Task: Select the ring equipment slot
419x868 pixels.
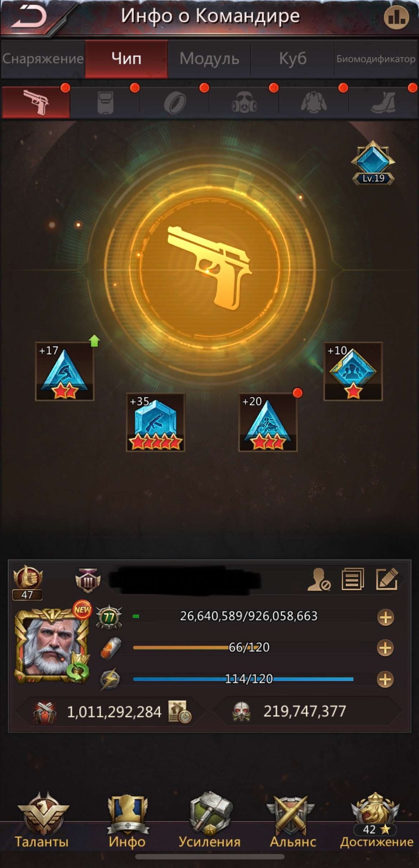Action: pyautogui.click(x=175, y=102)
